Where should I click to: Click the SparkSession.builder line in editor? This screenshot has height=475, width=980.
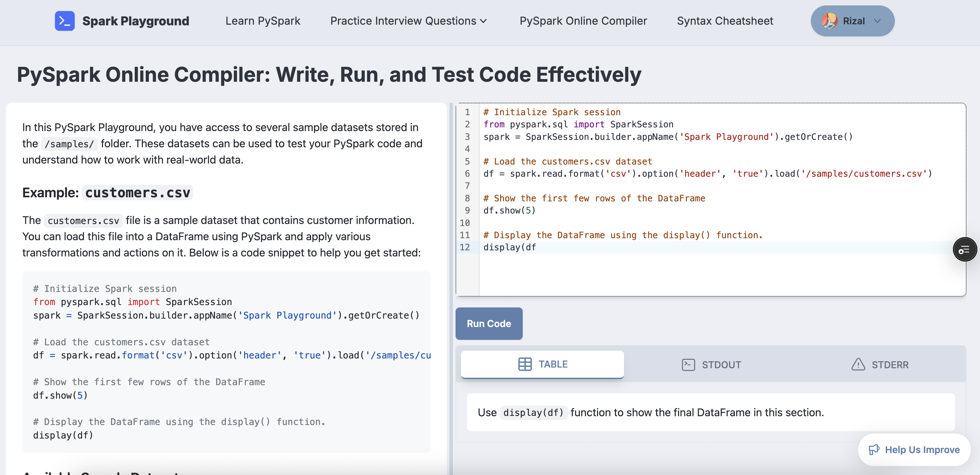click(x=668, y=136)
